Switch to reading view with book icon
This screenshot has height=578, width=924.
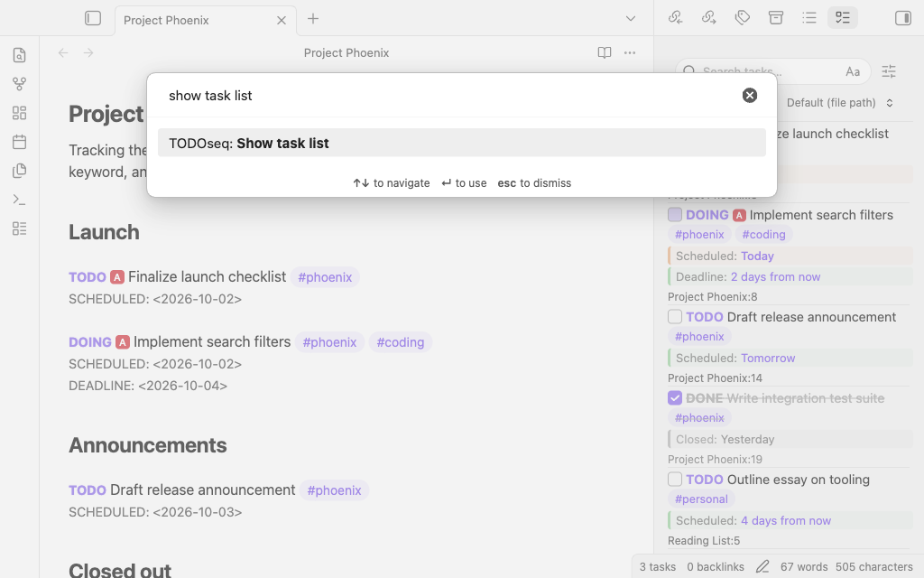click(x=604, y=53)
